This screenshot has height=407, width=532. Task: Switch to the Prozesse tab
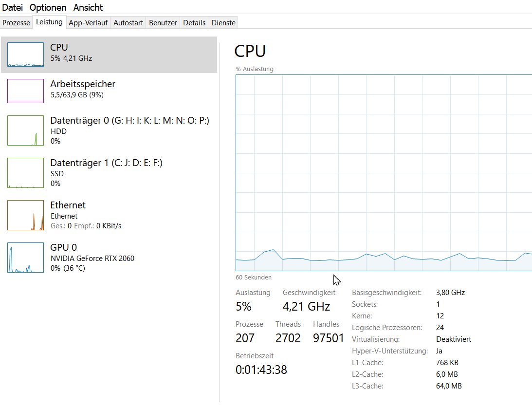[16, 23]
